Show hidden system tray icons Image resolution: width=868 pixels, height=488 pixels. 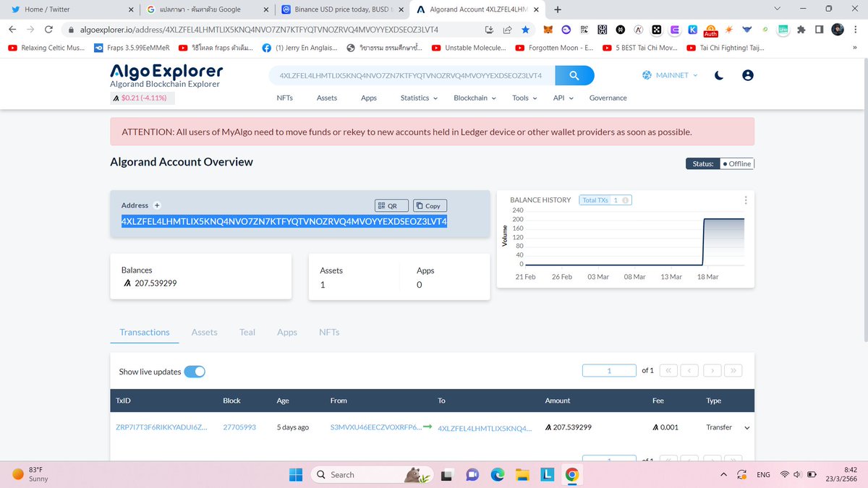click(724, 474)
